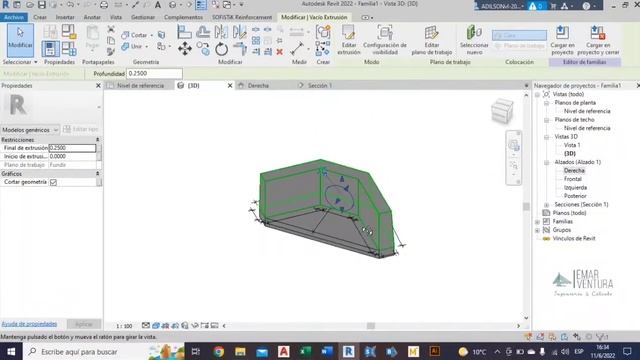The height and width of the screenshot is (360, 640).
Task: Click the 1 : 100 view scale button
Action: point(124,326)
